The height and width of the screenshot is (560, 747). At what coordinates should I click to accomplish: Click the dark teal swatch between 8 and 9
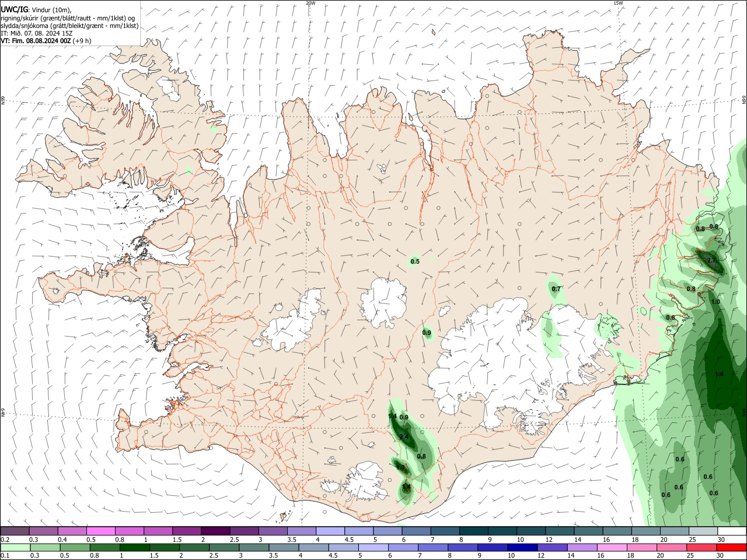[x=473, y=531]
